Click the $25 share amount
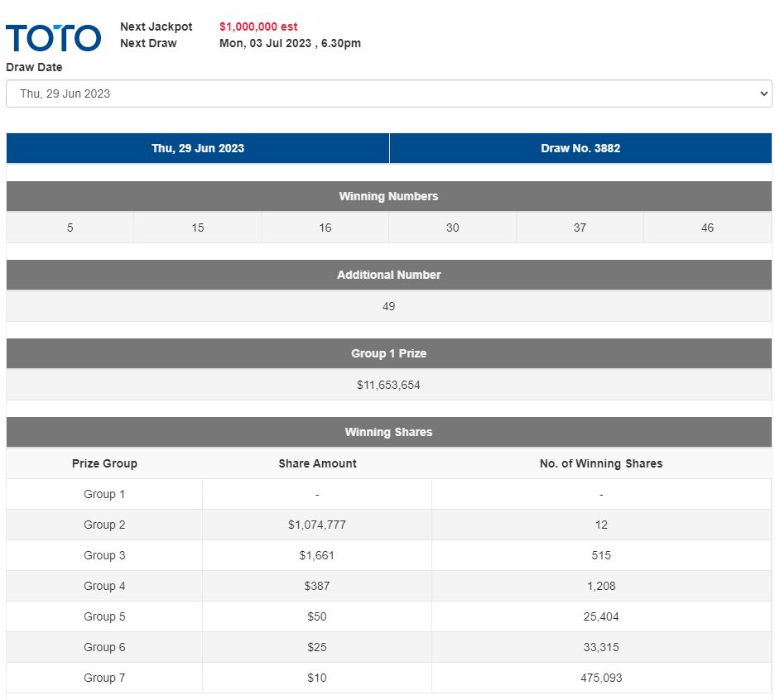Screen dimensions: 775x700 (317, 647)
